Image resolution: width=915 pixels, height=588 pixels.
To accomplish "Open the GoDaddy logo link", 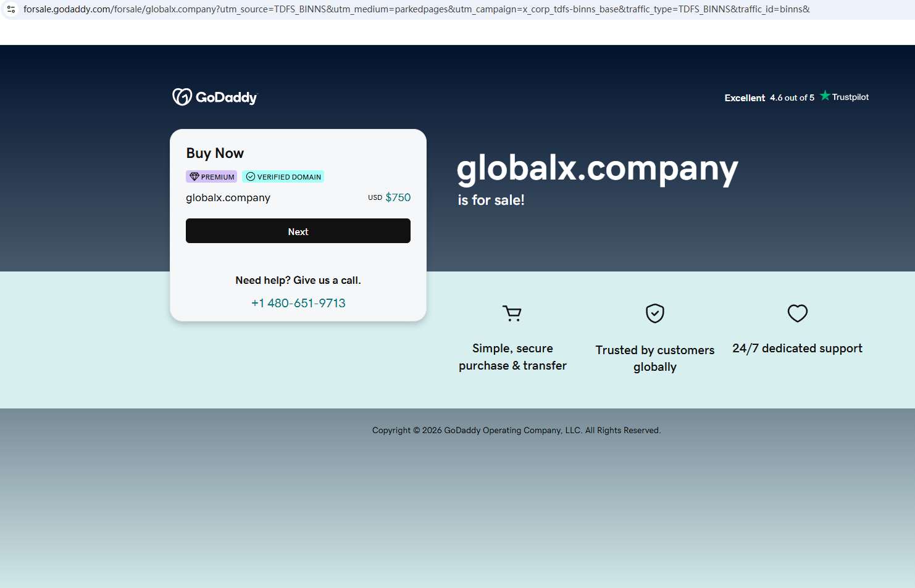I will click(215, 97).
